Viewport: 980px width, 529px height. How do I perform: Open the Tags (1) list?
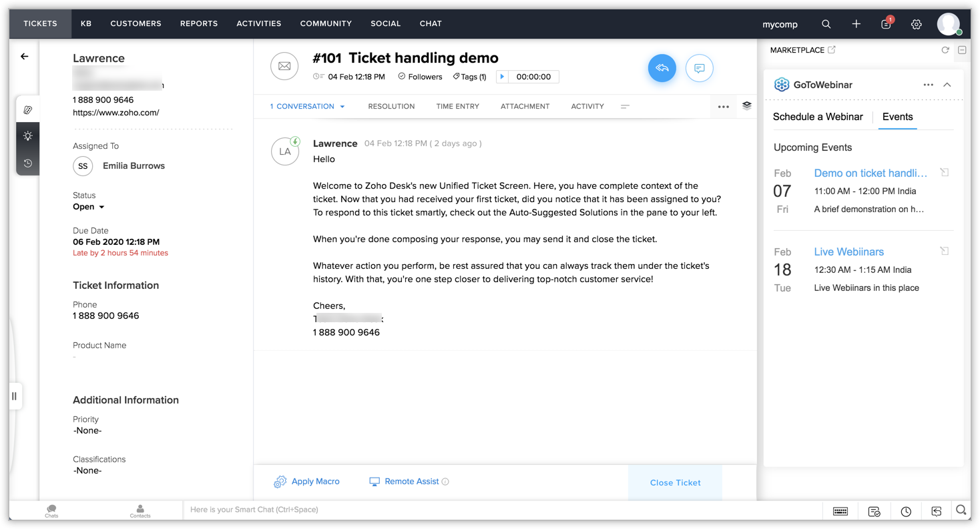[469, 77]
